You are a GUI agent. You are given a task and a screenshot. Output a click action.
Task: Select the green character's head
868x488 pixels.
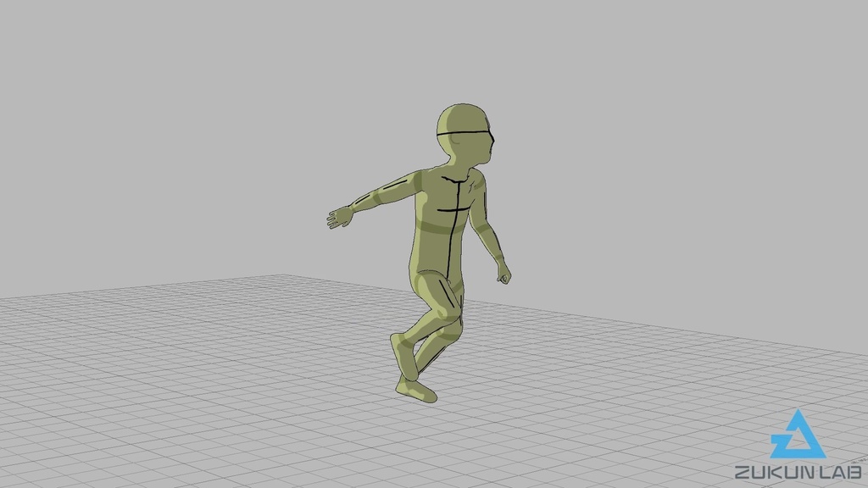pos(465,135)
